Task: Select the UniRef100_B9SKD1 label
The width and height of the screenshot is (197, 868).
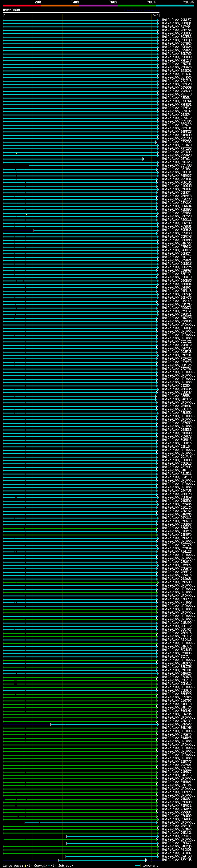Action: (x=176, y=71)
